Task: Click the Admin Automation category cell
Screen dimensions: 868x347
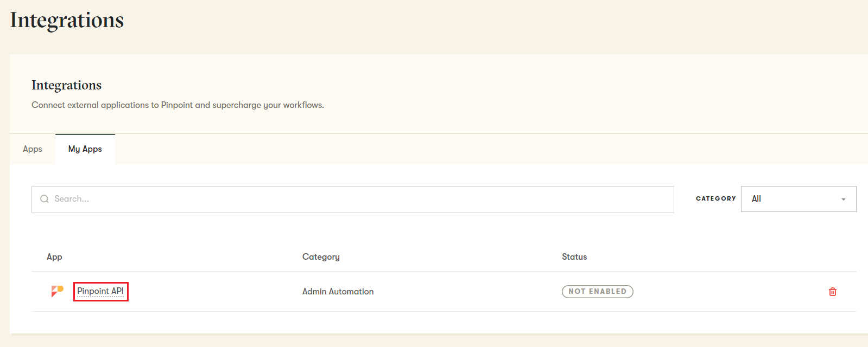Action: point(338,292)
